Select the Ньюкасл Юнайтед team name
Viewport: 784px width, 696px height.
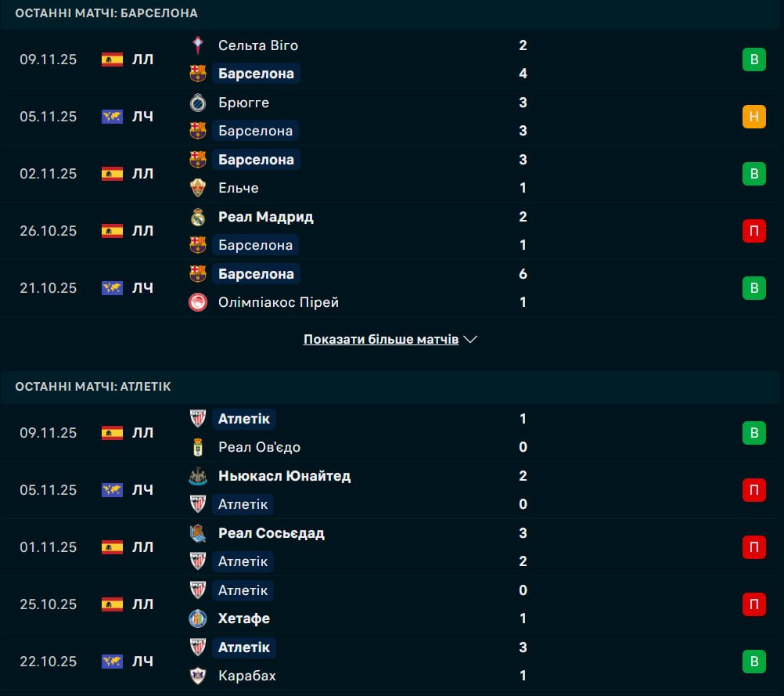pyautogui.click(x=284, y=476)
